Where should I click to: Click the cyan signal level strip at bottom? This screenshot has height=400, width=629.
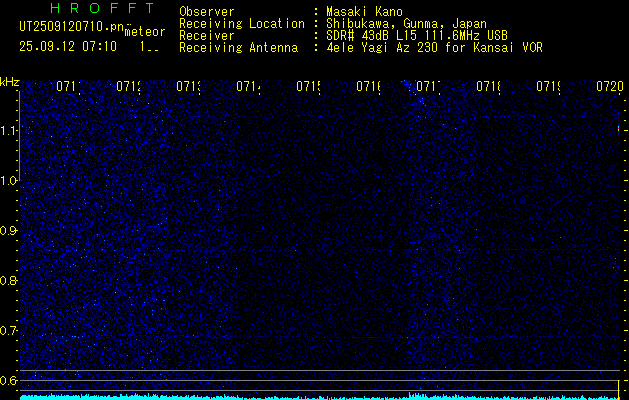[x=320, y=397]
